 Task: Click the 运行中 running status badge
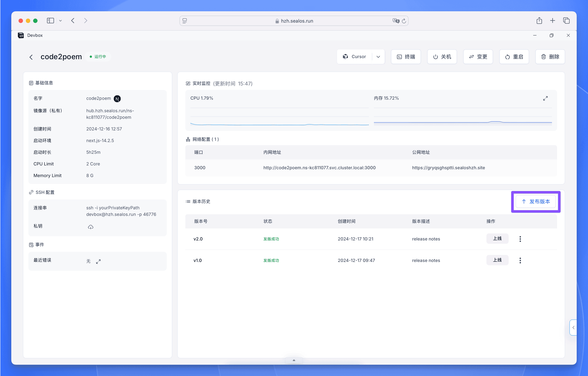[98, 57]
